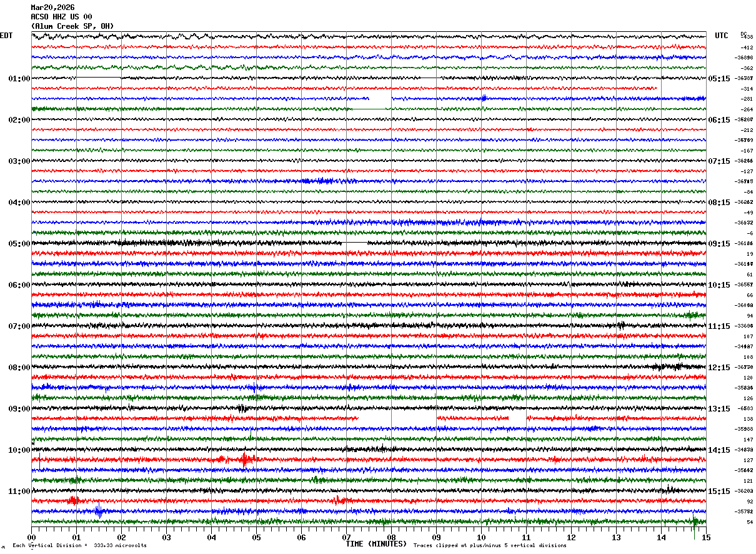
Task: Click the 01:00 EDT hour label
Action: point(19,79)
